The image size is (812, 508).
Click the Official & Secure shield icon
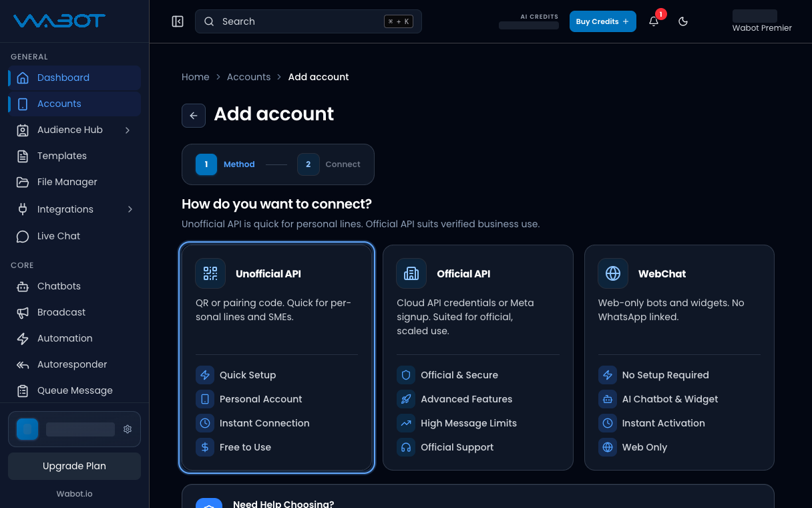406,375
